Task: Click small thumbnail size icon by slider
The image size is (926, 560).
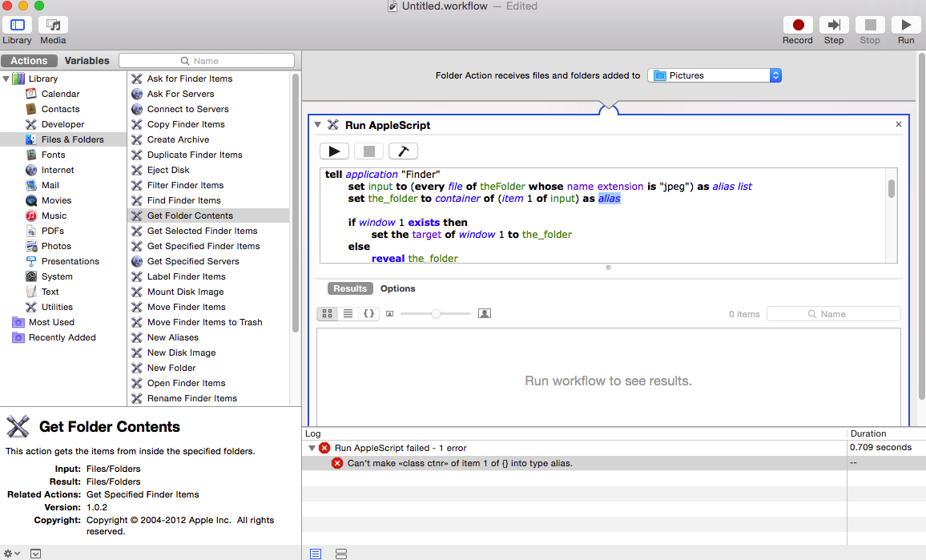Action: coord(390,314)
